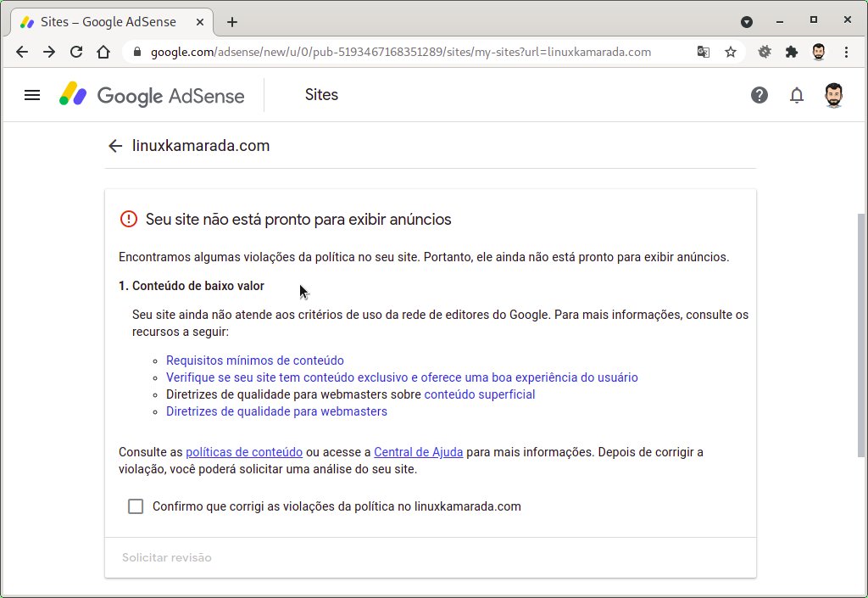Maximize the Chrome window
Image resolution: width=868 pixels, height=598 pixels.
coord(813,20)
